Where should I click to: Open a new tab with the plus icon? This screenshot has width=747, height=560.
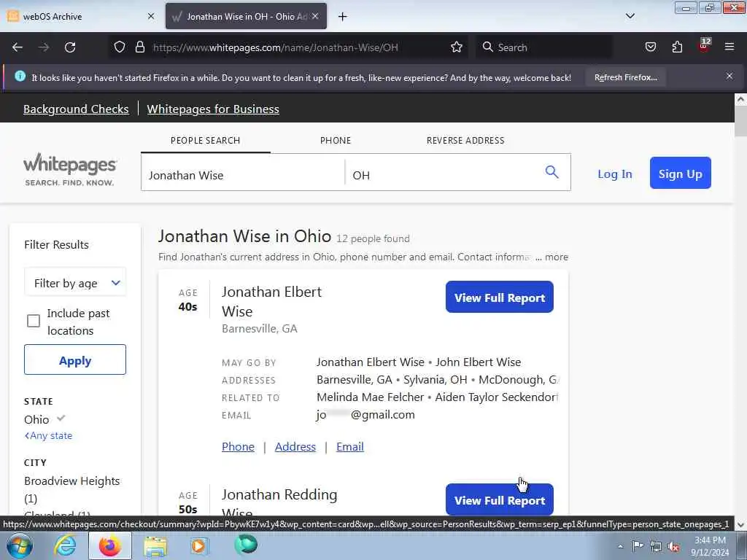pyautogui.click(x=343, y=17)
